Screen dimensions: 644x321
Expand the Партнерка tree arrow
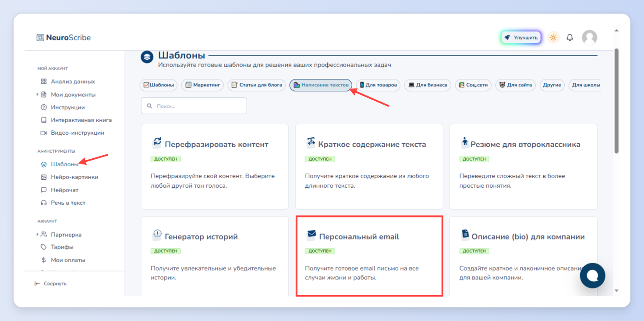(37, 235)
